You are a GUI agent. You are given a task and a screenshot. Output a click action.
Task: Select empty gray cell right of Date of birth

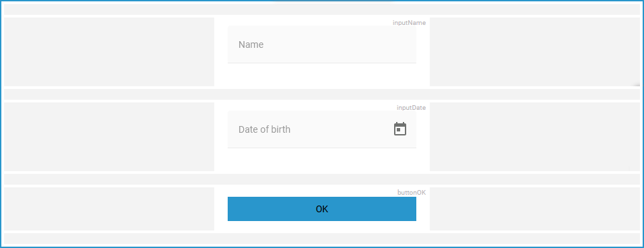[535, 137]
